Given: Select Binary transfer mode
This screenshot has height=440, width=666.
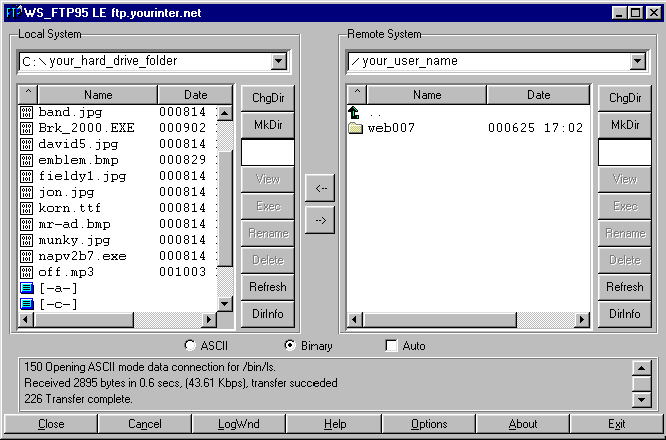Looking at the screenshot, I should (290, 345).
